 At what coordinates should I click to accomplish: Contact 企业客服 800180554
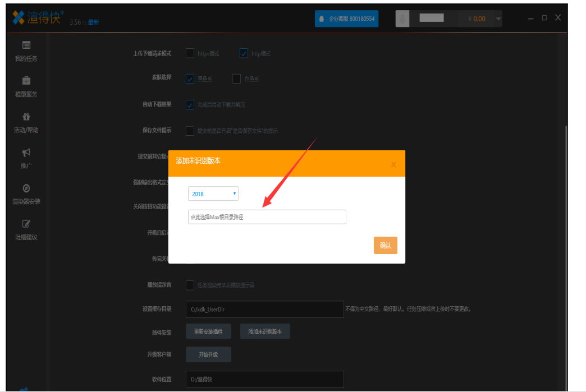pos(346,19)
